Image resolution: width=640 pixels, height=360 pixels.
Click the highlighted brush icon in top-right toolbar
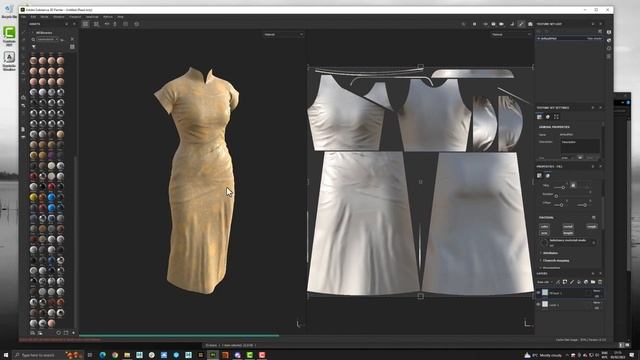point(521,24)
